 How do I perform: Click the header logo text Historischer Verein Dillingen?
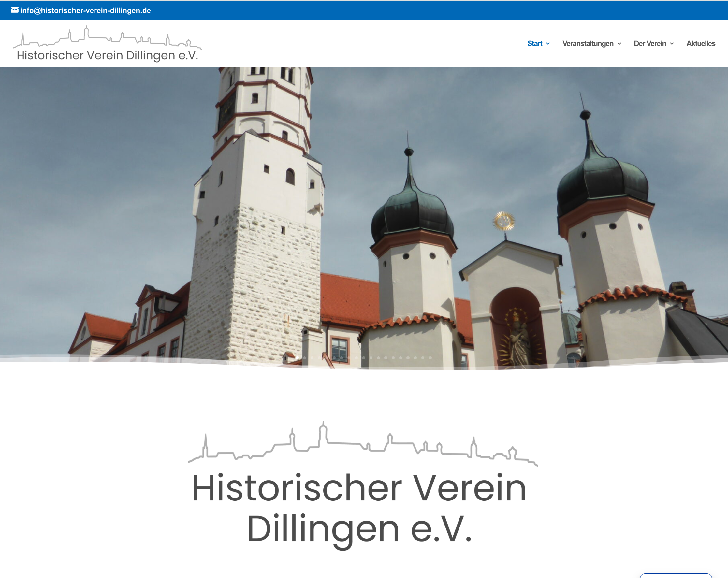click(108, 55)
